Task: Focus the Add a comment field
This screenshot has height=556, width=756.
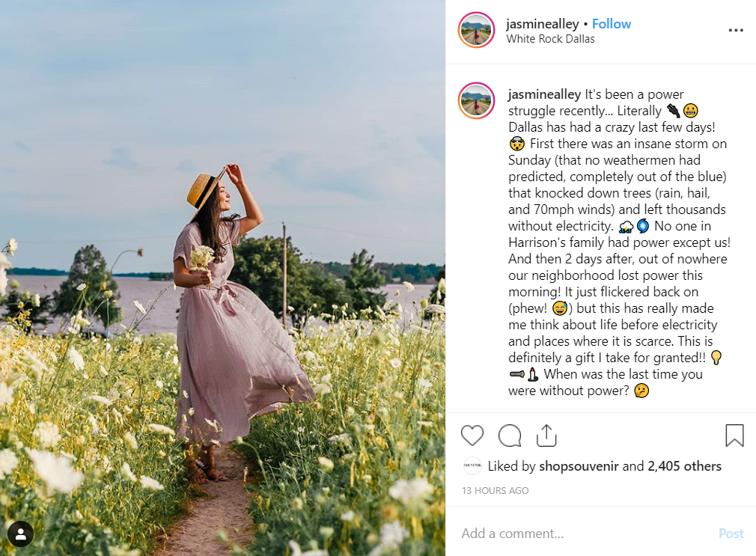Action: pos(585,533)
